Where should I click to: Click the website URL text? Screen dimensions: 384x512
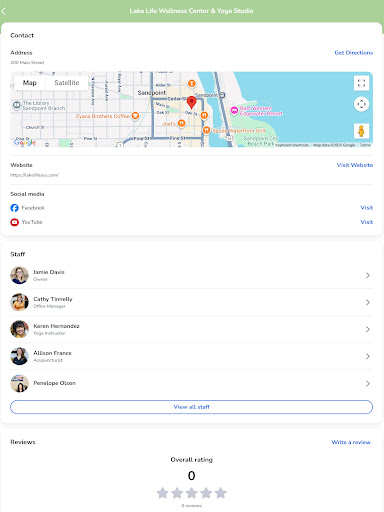pos(34,175)
